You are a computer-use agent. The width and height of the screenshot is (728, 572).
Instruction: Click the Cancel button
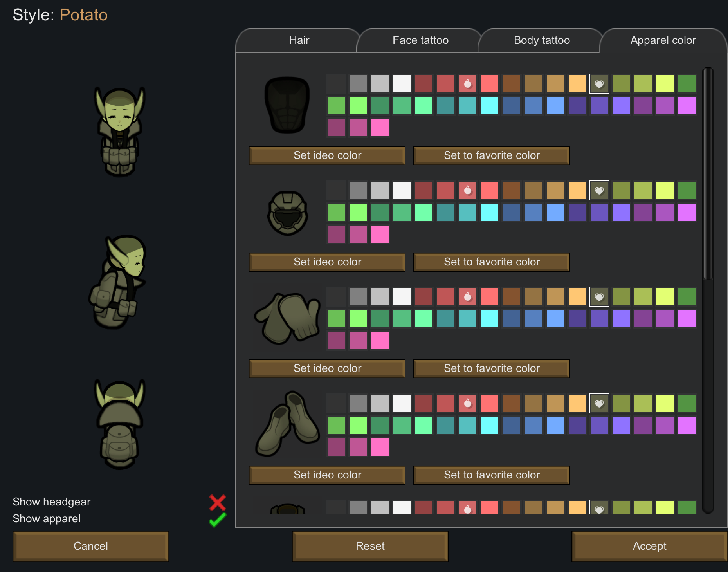[x=91, y=546]
